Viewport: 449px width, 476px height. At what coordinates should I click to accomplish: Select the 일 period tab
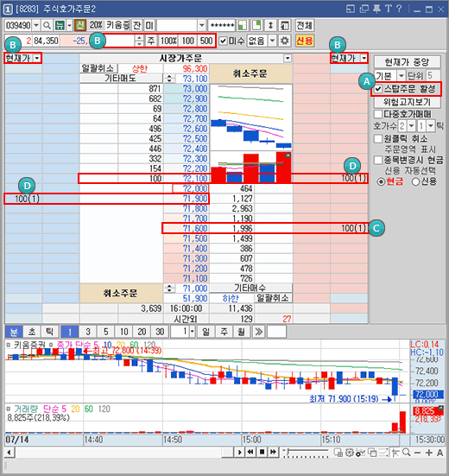tap(206, 332)
